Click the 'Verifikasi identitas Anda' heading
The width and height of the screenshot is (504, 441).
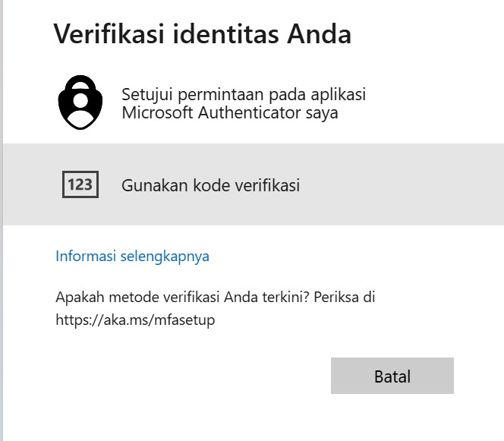pyautogui.click(x=203, y=34)
